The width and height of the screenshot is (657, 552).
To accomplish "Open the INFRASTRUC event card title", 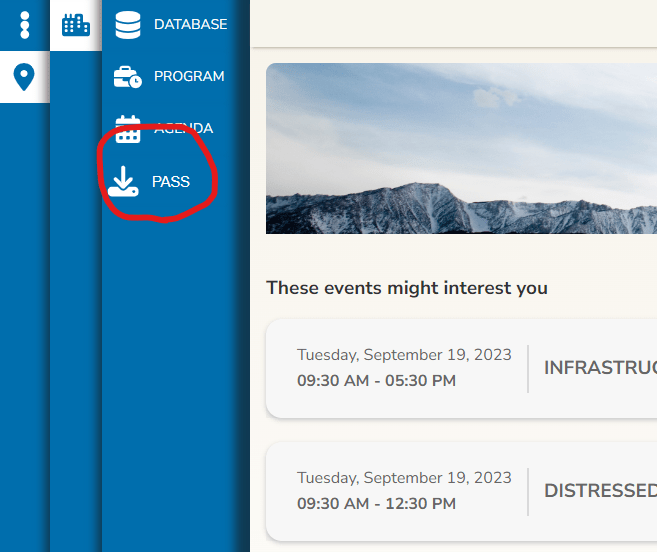I will pyautogui.click(x=600, y=368).
